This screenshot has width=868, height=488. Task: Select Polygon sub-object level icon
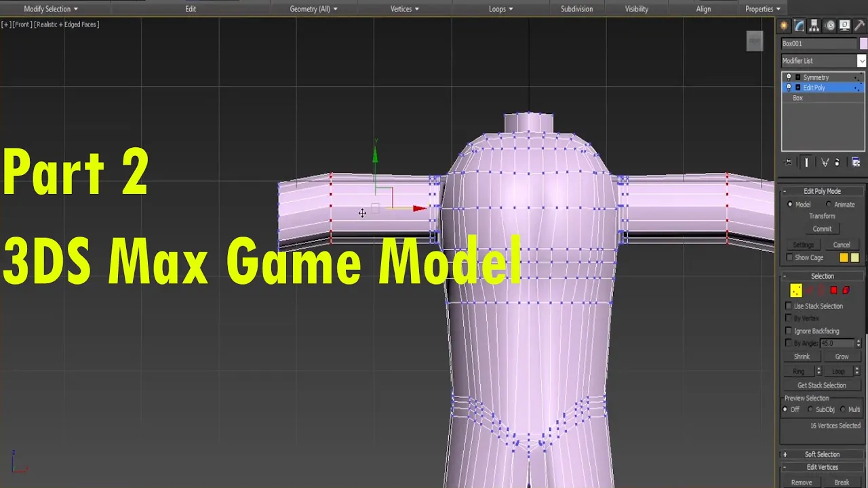tap(833, 290)
